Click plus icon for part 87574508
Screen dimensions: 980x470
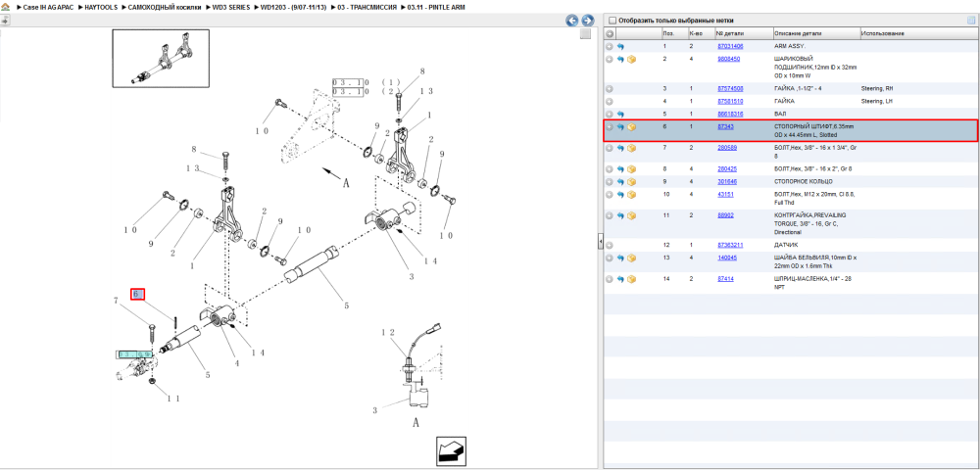pyautogui.click(x=610, y=89)
